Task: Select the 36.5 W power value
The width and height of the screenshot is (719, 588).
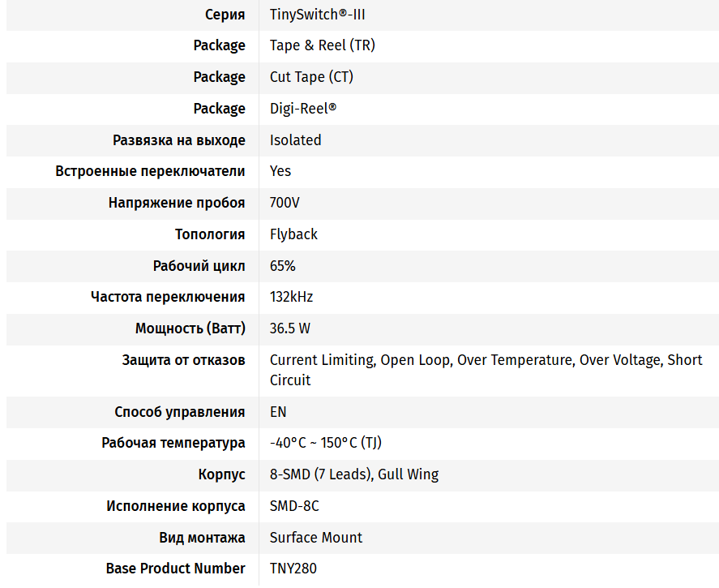Action: pyautogui.click(x=290, y=328)
